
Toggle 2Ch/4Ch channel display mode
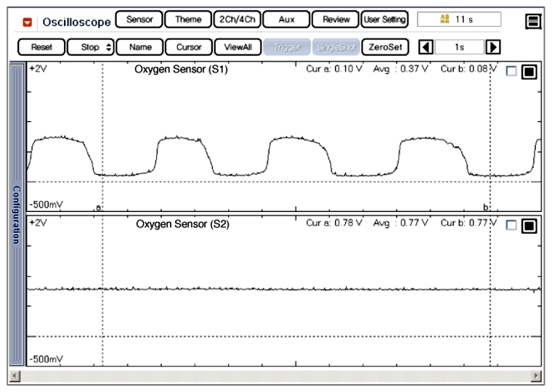click(x=237, y=20)
